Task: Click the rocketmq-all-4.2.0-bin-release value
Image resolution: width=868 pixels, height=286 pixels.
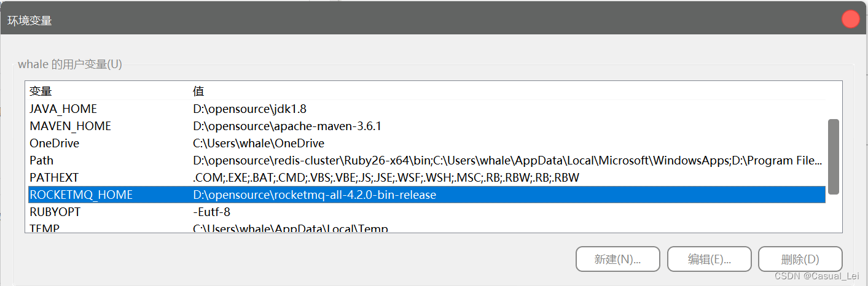Action: pyautogui.click(x=314, y=195)
